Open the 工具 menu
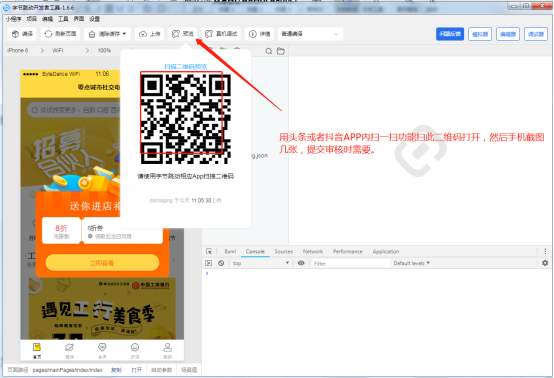Viewport: 554px width, 378px height. tap(63, 19)
